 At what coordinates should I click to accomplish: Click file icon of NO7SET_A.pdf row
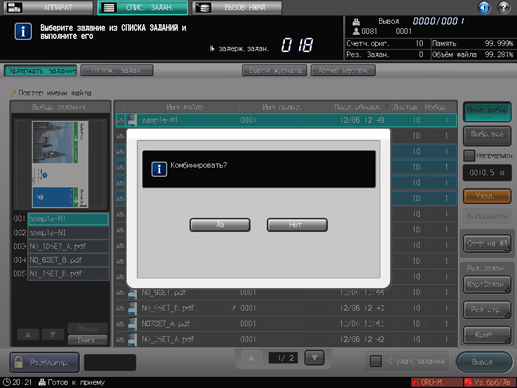(132, 324)
